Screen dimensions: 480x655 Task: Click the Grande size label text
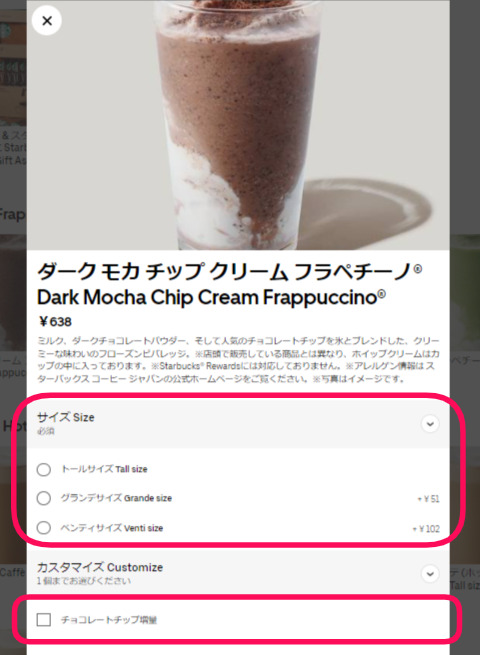pyautogui.click(x=116, y=498)
